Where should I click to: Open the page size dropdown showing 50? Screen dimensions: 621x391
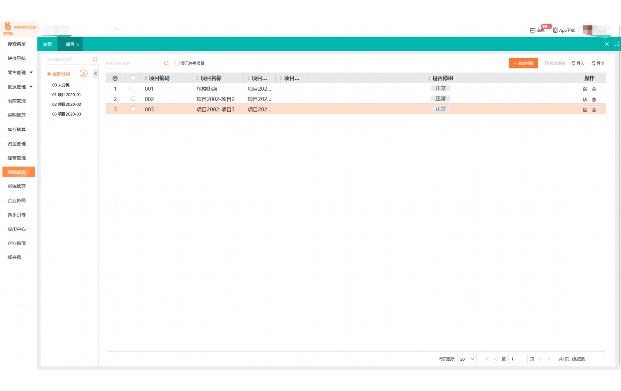(x=467, y=359)
